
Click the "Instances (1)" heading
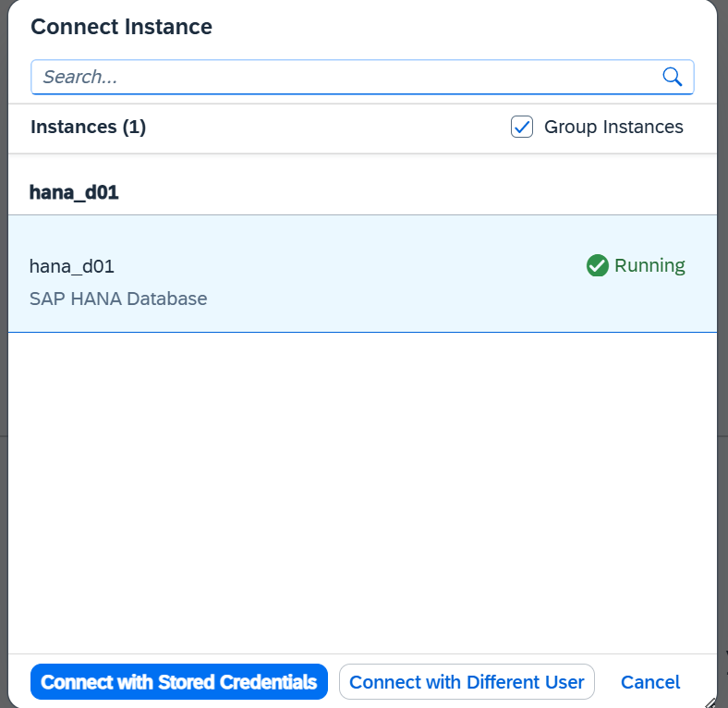(x=88, y=127)
